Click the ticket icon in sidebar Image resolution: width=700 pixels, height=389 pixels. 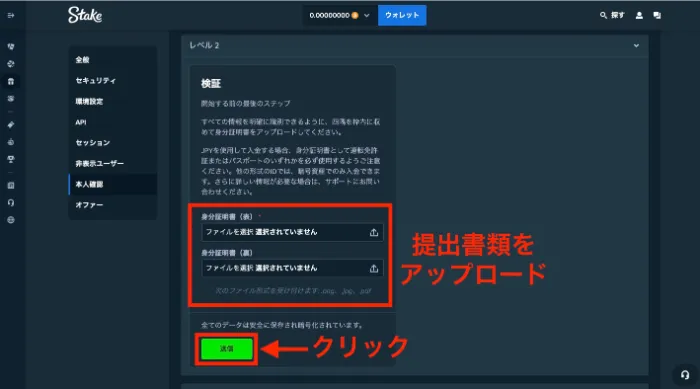point(11,125)
